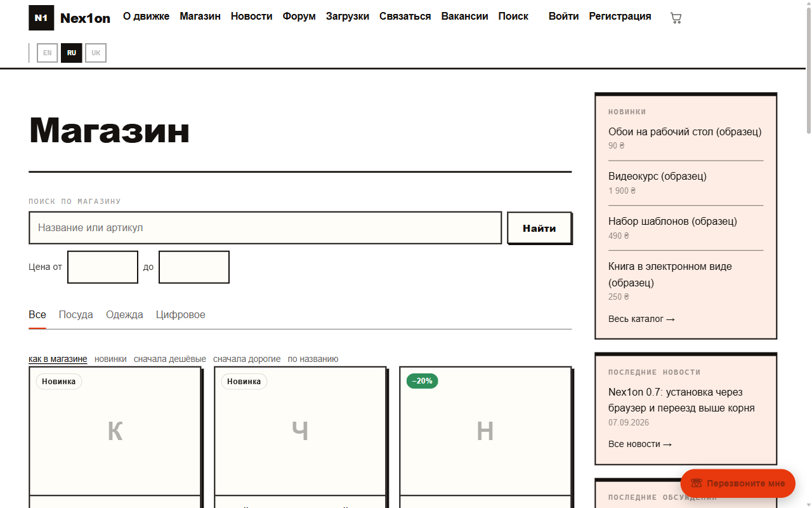Image resolution: width=812 pixels, height=508 pixels.
Task: Click the page vertical scrollbar
Action: coord(808,254)
